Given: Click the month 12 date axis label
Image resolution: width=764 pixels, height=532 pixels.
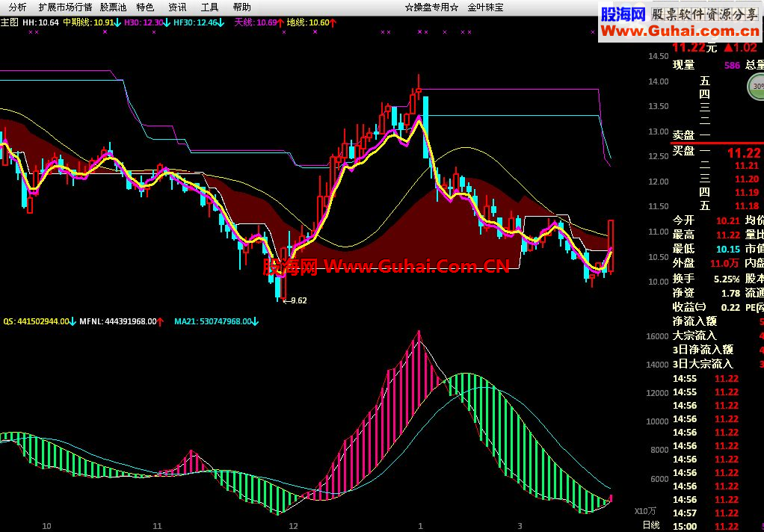Looking at the screenshot, I should 293,526.
